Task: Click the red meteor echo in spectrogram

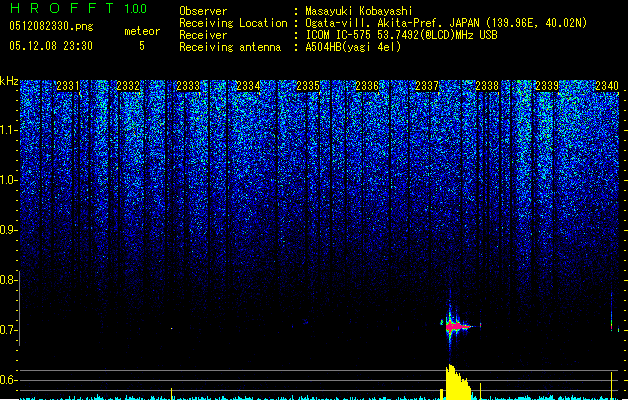Action: pos(457,327)
